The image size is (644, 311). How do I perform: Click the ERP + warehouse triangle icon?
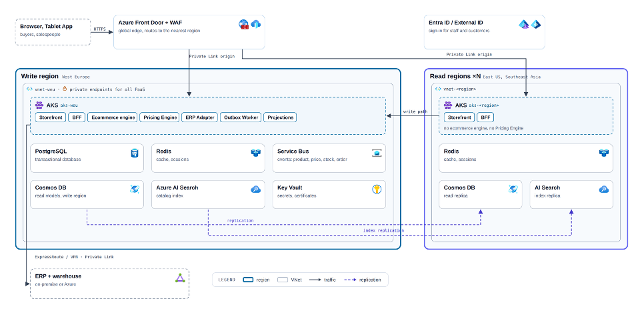pyautogui.click(x=180, y=278)
